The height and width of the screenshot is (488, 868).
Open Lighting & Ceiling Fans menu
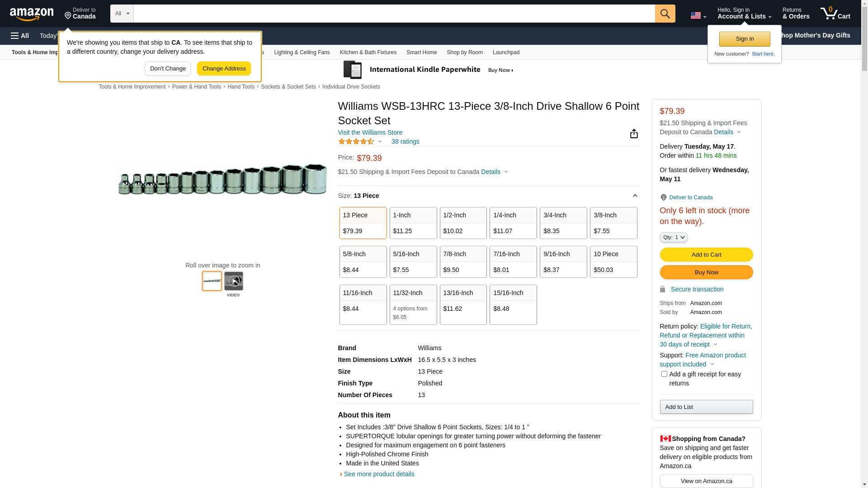coord(302,52)
